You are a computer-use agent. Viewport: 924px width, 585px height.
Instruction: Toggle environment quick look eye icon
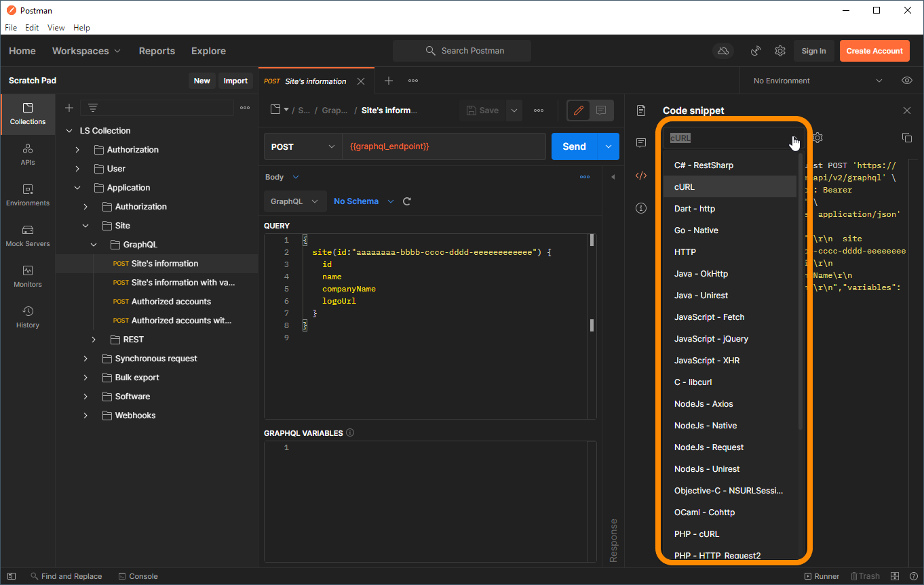[x=907, y=81]
